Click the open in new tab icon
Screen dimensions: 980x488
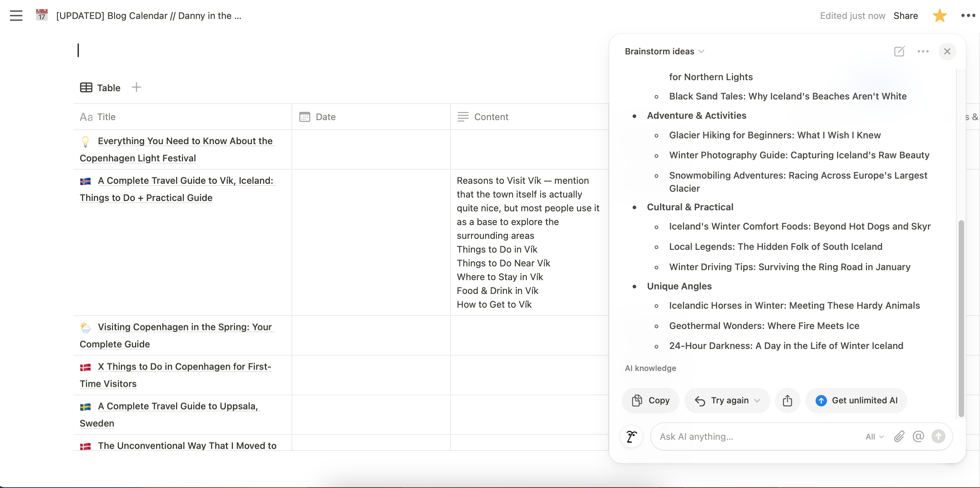[900, 51]
